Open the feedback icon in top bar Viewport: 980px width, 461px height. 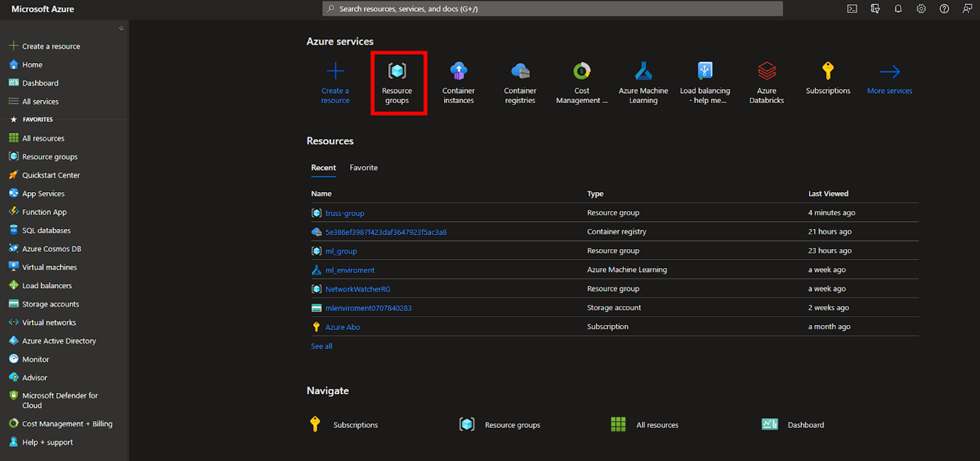tap(967, 9)
